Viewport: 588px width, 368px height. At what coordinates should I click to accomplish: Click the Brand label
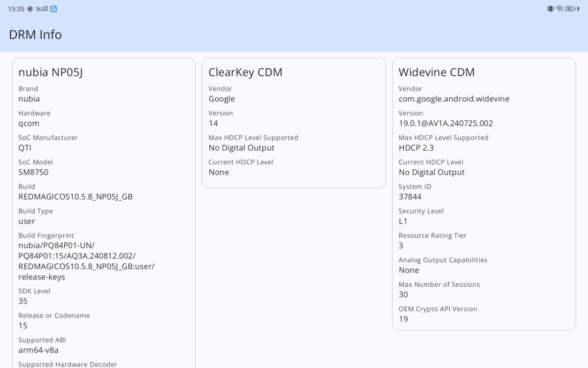pyautogui.click(x=28, y=89)
